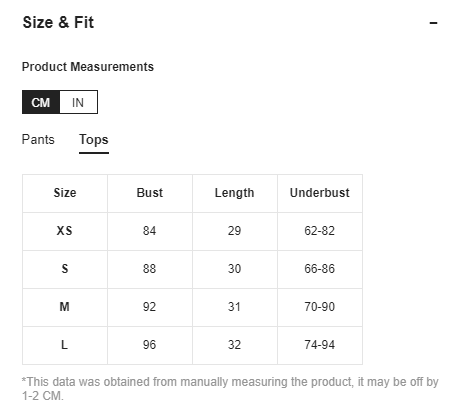Click the L underbust value 74-94
The image size is (459, 414).
pos(319,345)
